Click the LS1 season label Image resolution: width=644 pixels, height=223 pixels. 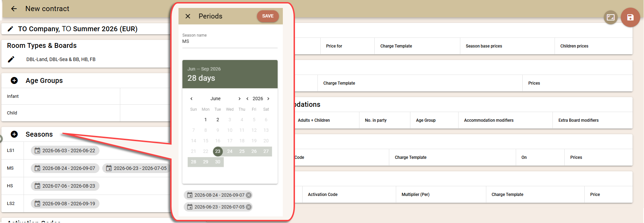point(11,151)
